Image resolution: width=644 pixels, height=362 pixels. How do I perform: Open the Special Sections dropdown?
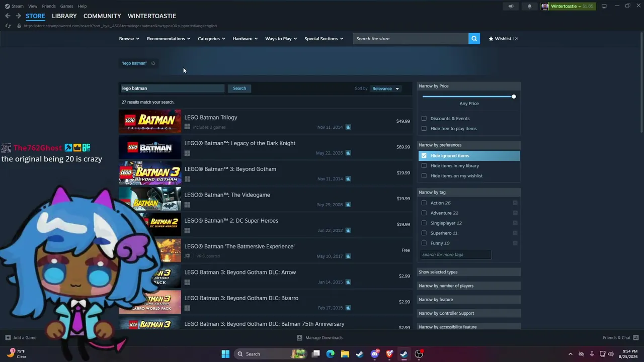point(324,39)
